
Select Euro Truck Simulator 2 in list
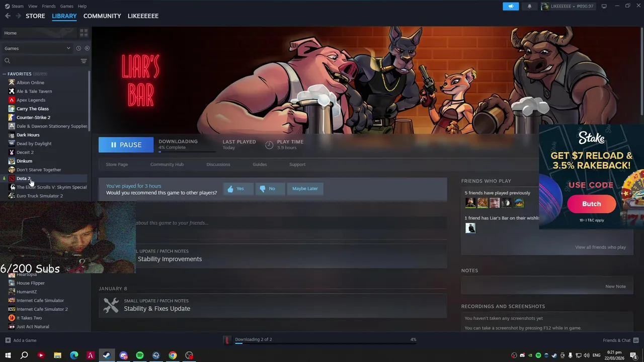click(40, 196)
